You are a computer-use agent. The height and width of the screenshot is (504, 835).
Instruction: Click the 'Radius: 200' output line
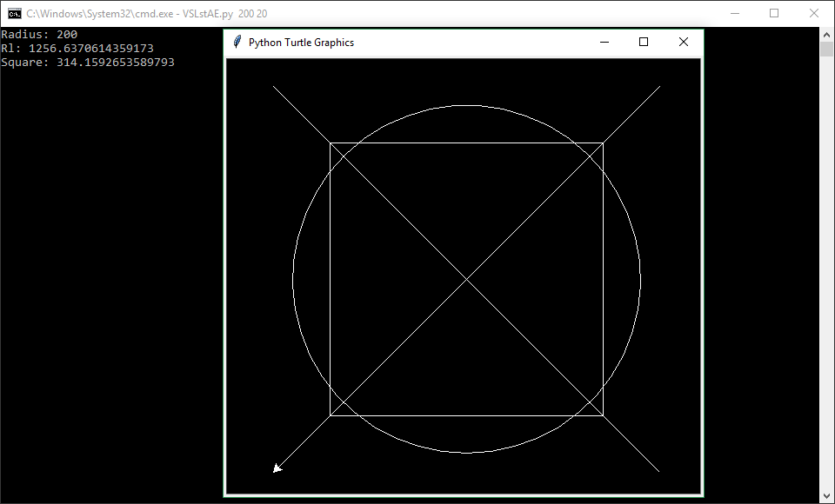(39, 35)
